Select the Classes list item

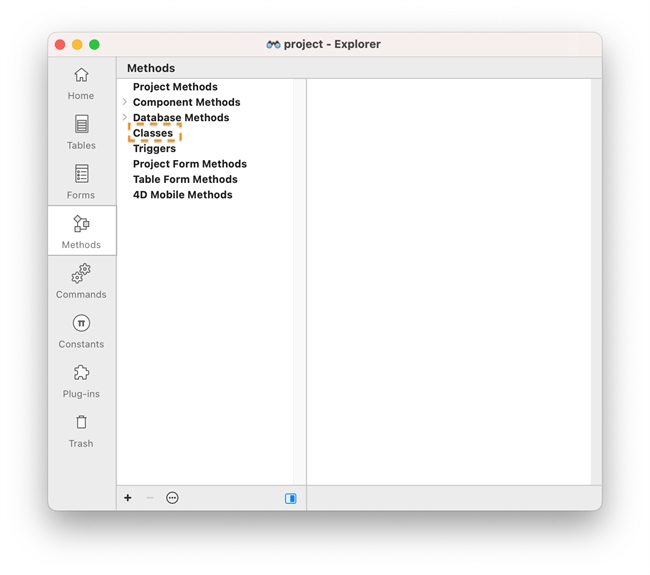click(x=153, y=133)
